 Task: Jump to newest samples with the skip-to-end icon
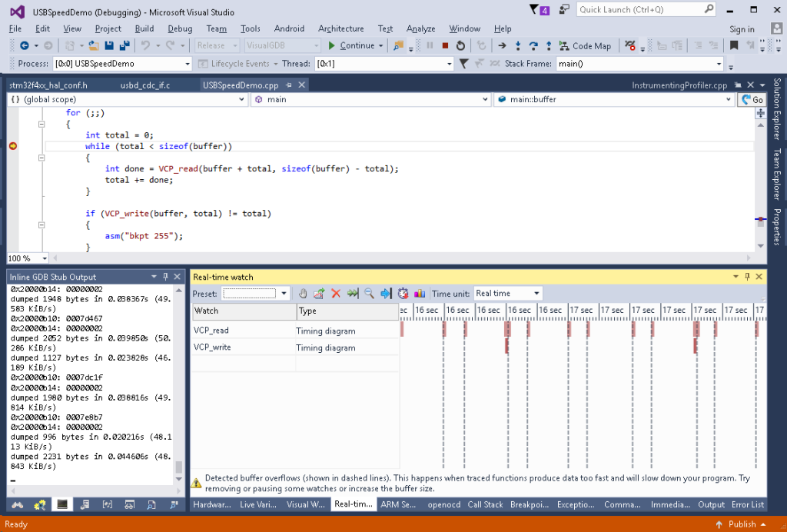tap(353, 293)
